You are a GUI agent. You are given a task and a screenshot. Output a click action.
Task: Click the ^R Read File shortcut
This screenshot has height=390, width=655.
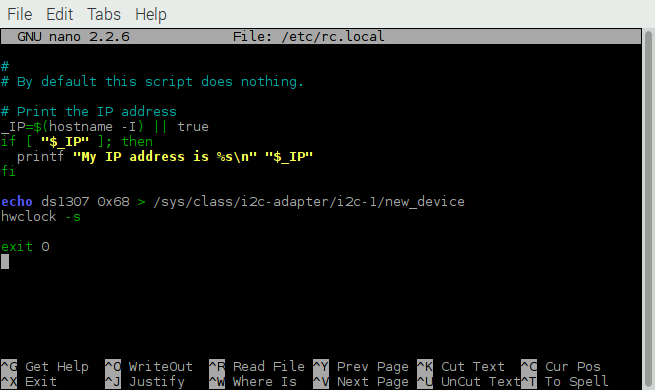[x=257, y=367]
